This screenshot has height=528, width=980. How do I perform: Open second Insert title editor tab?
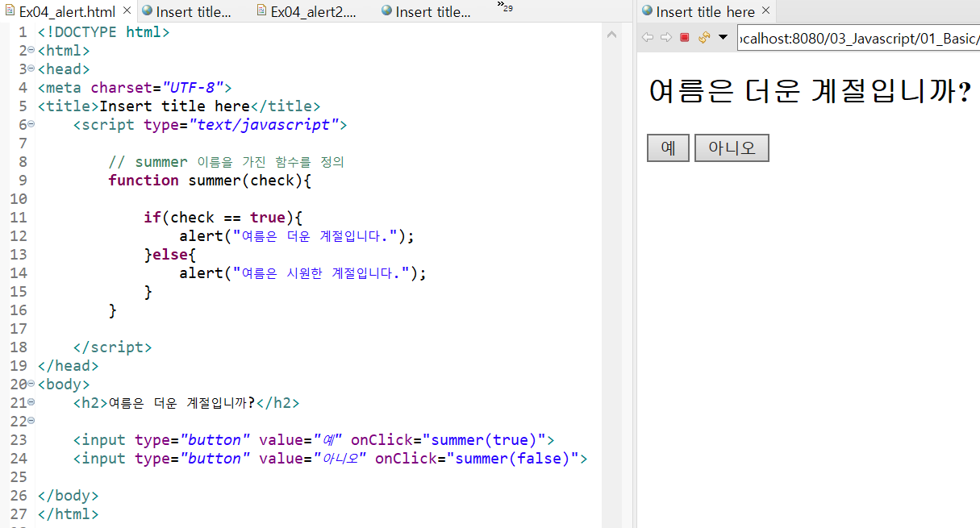pos(427,11)
